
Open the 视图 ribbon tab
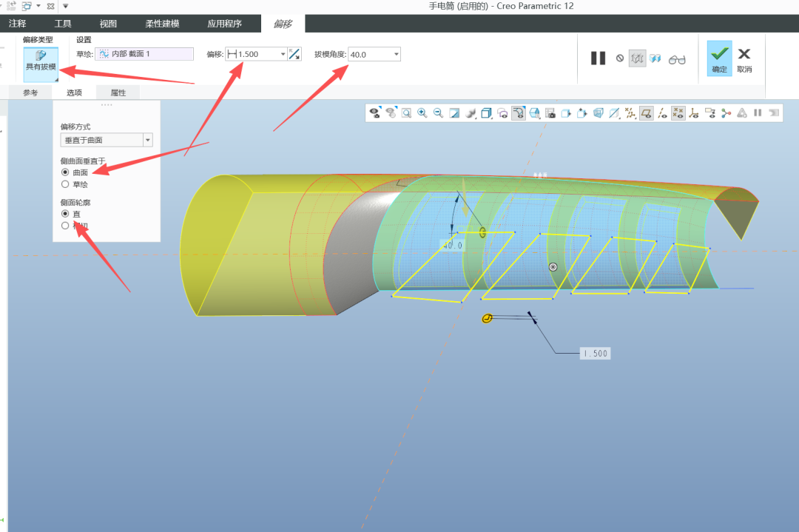pyautogui.click(x=108, y=24)
